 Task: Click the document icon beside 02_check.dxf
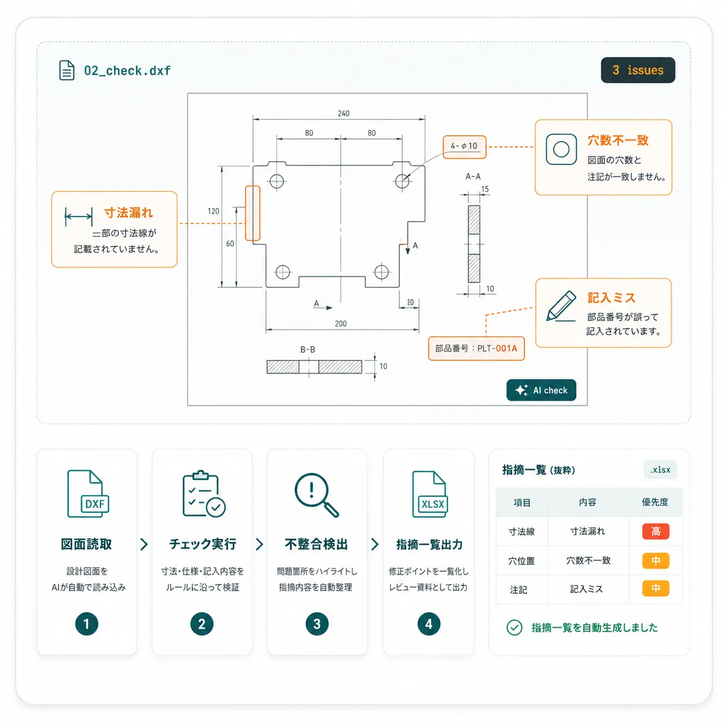tap(67, 70)
